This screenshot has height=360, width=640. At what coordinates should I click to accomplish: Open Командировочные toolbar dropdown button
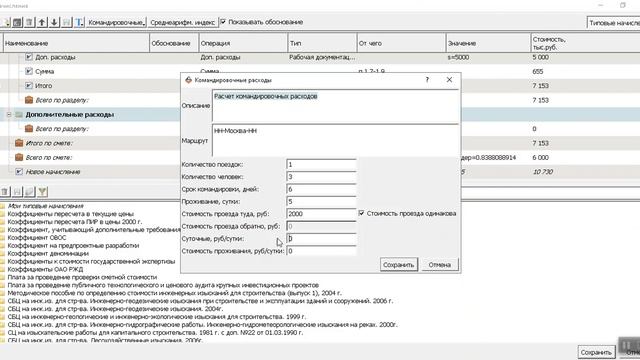point(116,22)
